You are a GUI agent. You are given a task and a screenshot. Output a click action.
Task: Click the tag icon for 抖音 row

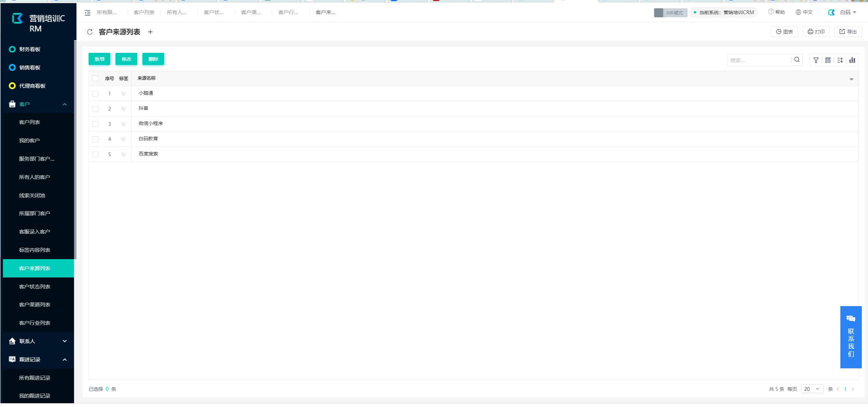pos(123,109)
